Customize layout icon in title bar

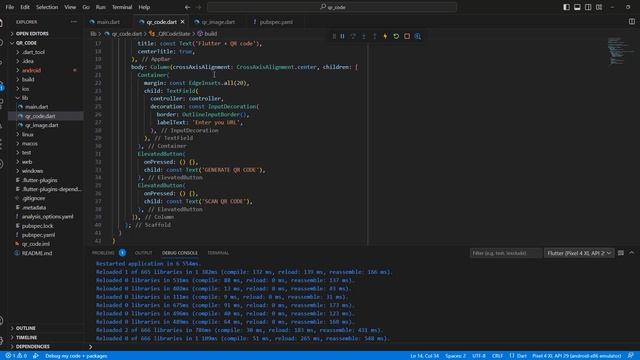pyautogui.click(x=599, y=7)
